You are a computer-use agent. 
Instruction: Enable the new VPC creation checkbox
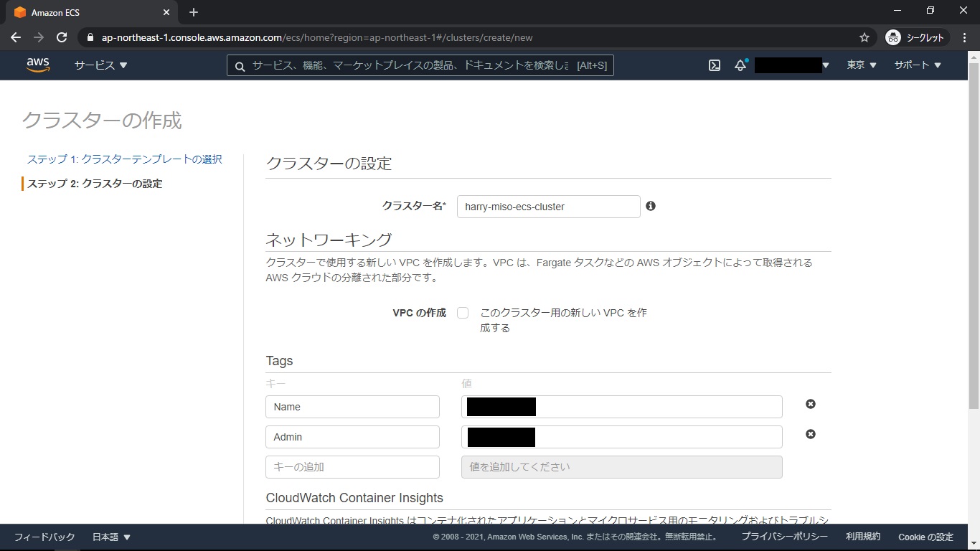(463, 313)
